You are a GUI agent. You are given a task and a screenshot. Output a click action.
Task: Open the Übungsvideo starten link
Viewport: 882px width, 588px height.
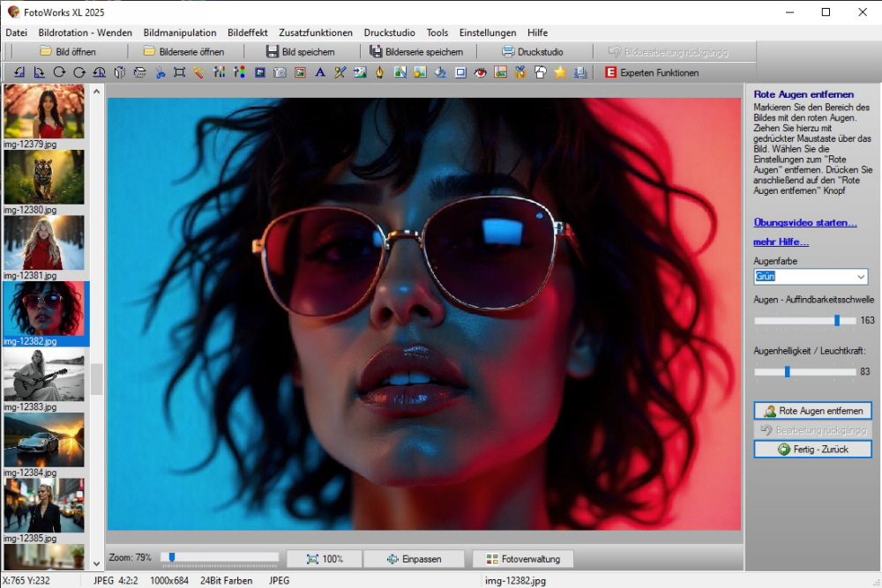(804, 222)
